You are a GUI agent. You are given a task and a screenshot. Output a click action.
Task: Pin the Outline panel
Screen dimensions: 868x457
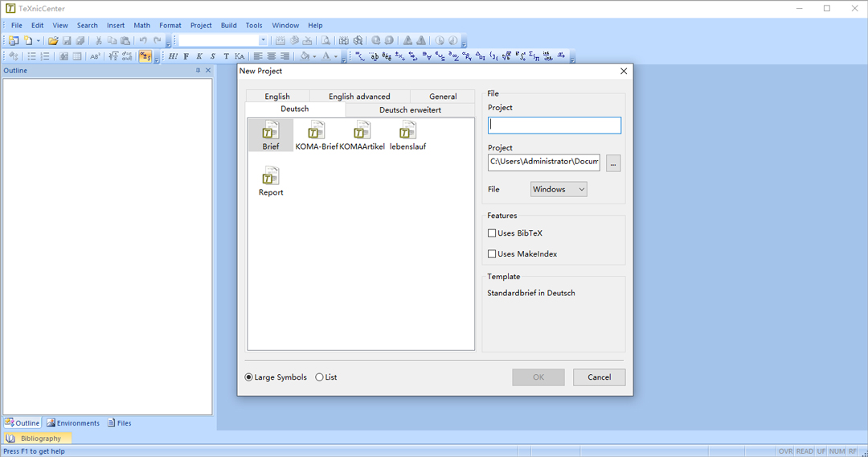[198, 70]
